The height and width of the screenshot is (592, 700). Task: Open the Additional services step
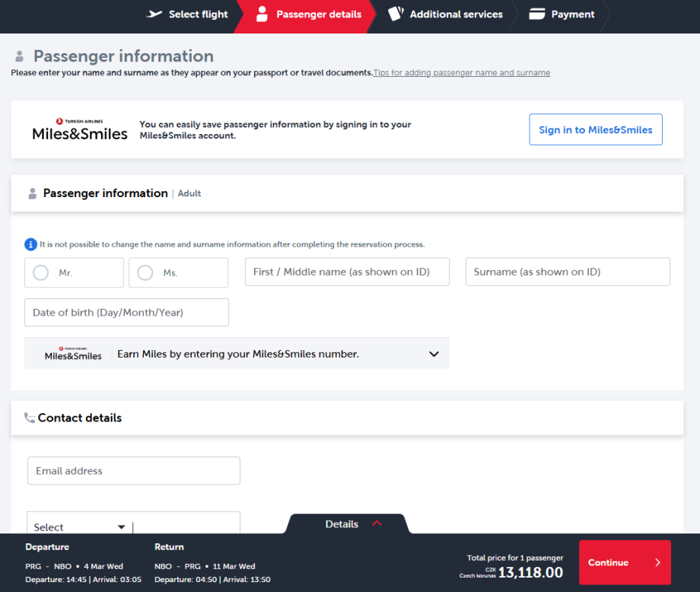456,14
